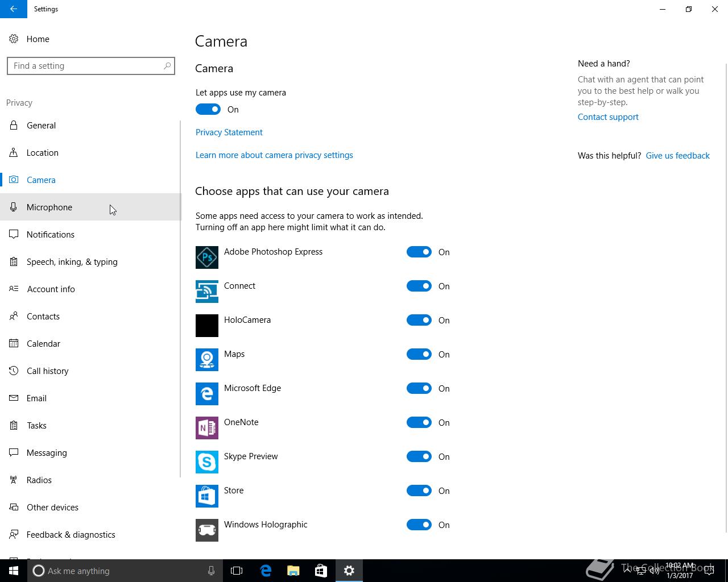The image size is (728, 582).
Task: Go to Settings Home
Action: [x=90, y=39]
